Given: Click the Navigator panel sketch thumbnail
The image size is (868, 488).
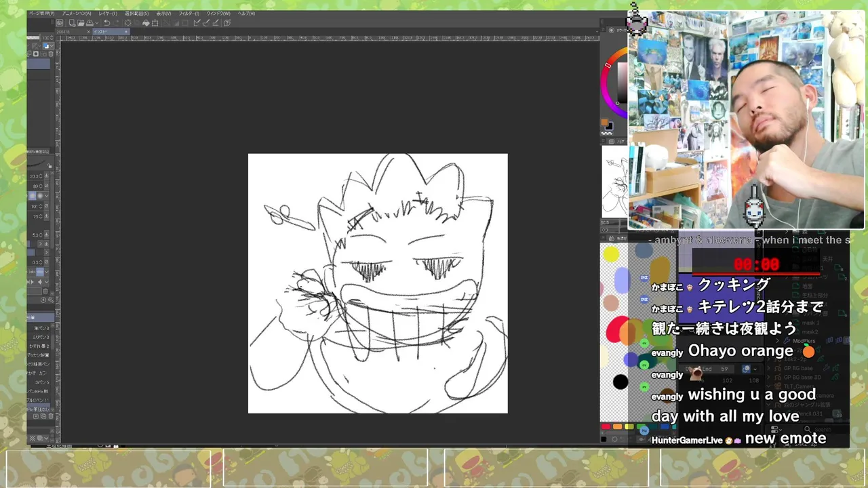Looking at the screenshot, I should (614, 182).
